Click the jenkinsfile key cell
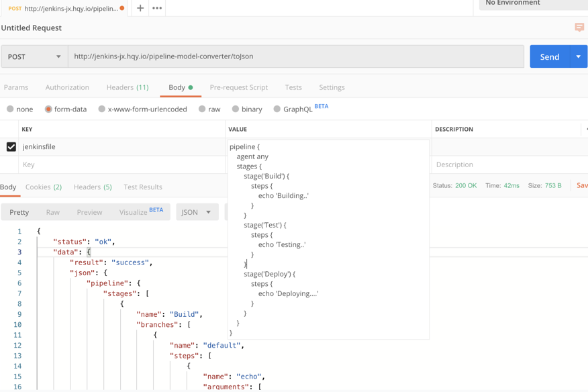 point(122,147)
